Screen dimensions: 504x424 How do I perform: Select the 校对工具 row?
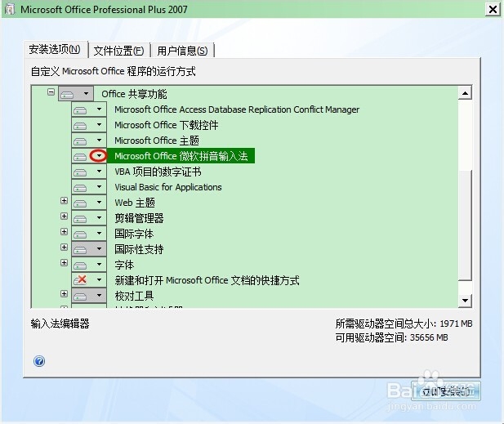pos(134,296)
